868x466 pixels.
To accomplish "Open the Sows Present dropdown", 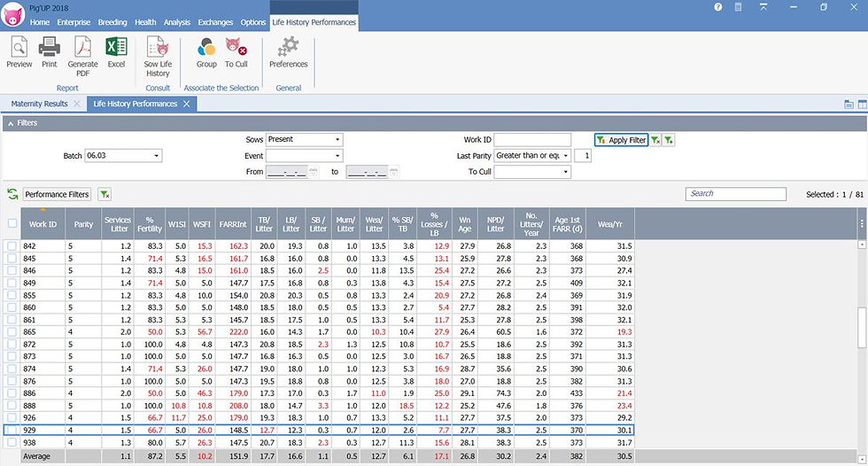I will [337, 139].
